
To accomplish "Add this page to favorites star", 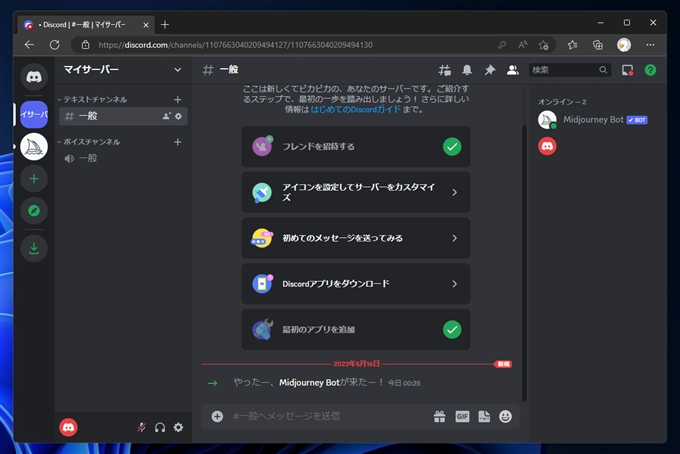I will coord(543,45).
